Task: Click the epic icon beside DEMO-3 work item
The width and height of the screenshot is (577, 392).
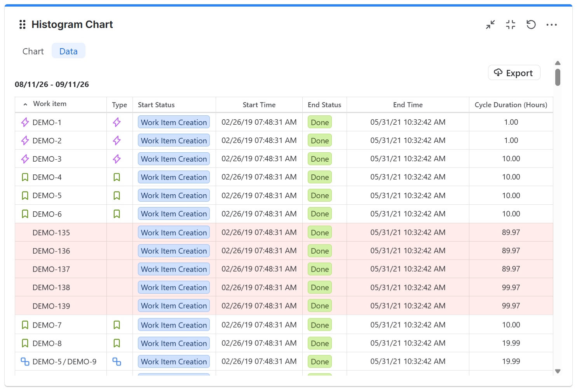Action: point(25,159)
